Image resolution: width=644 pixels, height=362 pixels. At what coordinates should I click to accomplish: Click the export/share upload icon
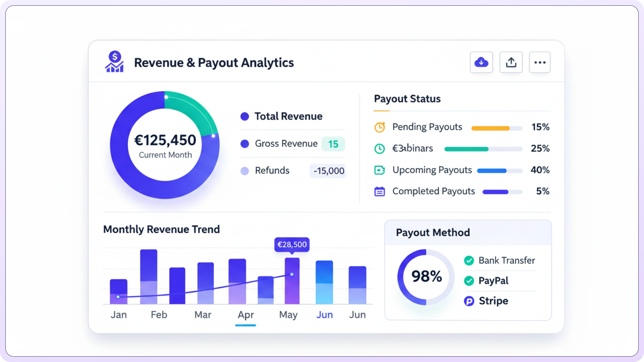click(x=511, y=62)
